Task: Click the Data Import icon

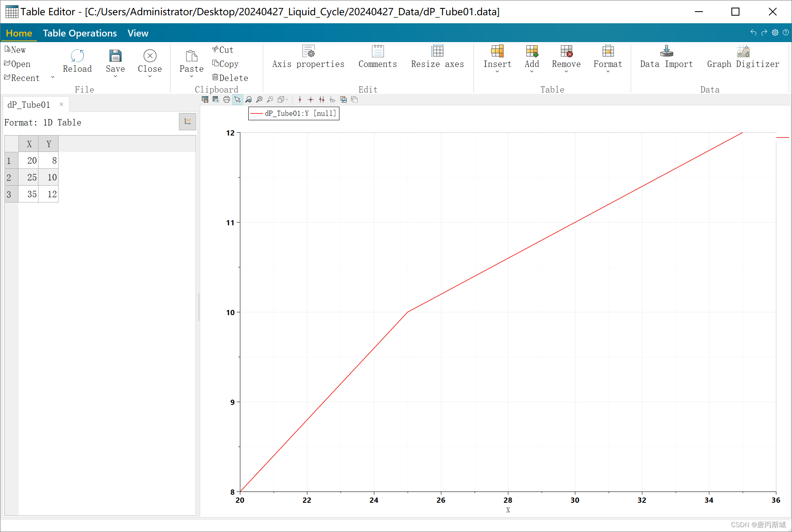Action: click(x=666, y=51)
